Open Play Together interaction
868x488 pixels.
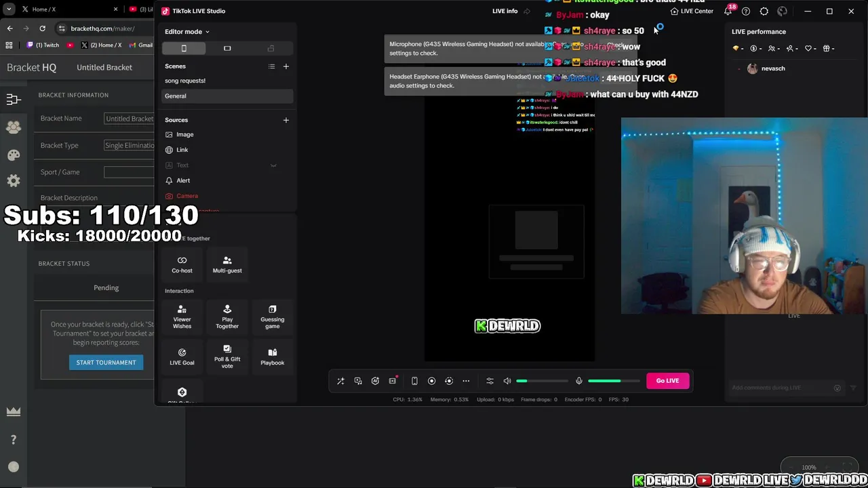[x=227, y=317]
